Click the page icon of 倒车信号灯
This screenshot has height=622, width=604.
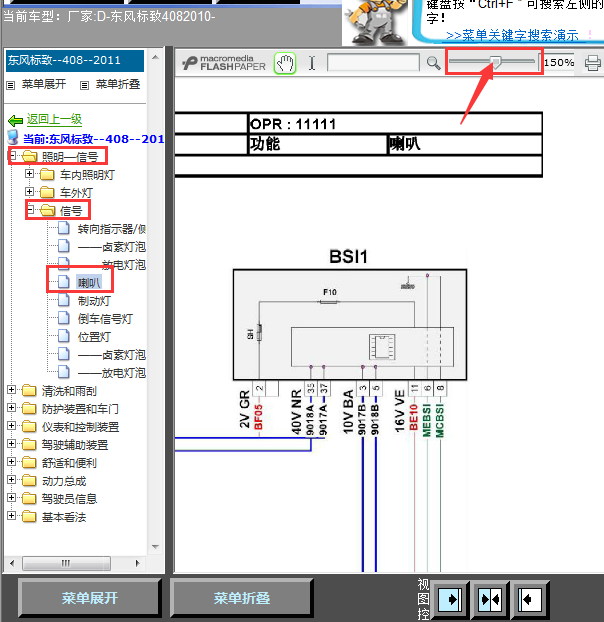pos(64,318)
